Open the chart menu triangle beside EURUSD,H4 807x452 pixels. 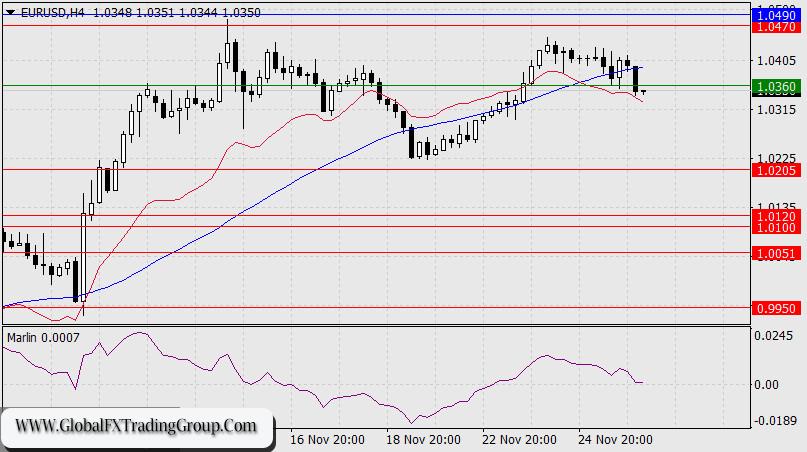point(10,13)
